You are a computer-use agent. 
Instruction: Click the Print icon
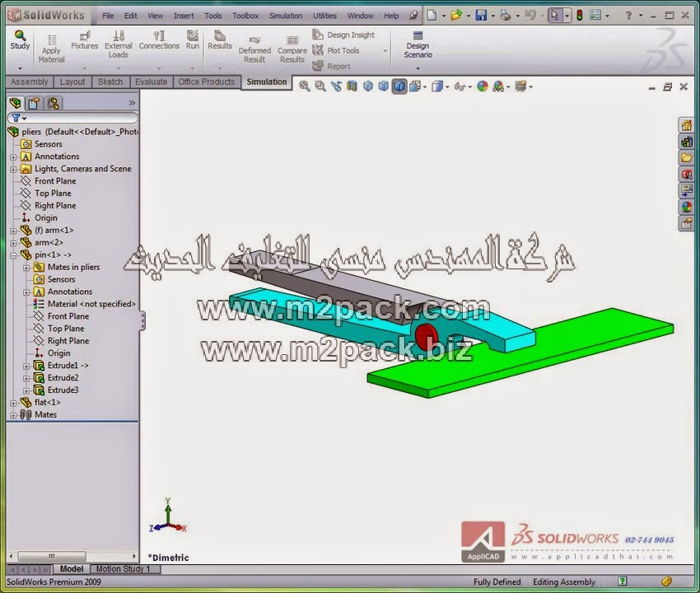click(x=506, y=15)
